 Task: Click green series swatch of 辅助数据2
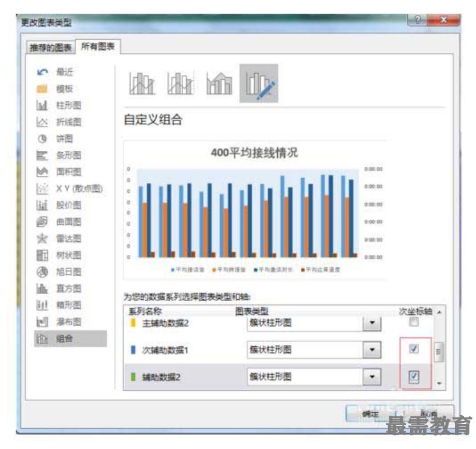click(133, 377)
